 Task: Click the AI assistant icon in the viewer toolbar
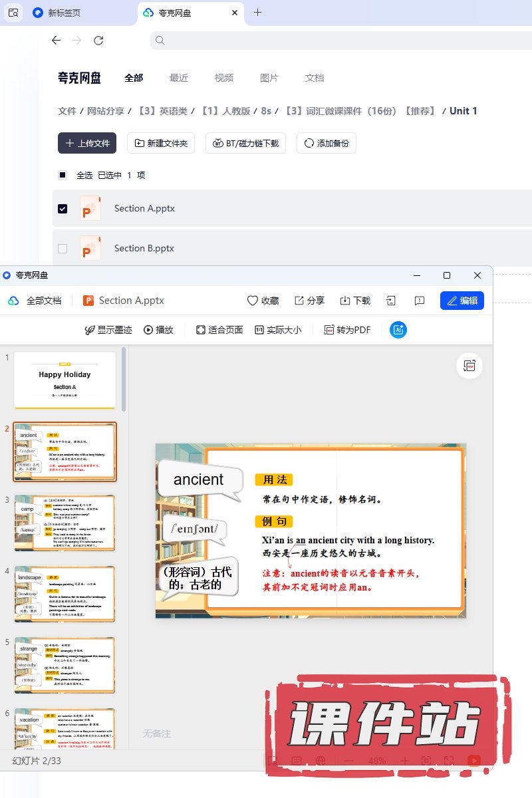(398, 330)
